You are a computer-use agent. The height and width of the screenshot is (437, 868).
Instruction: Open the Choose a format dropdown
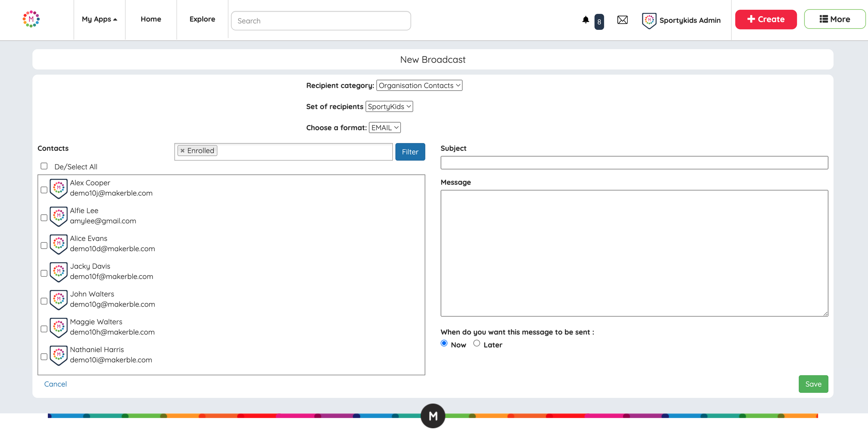(384, 128)
